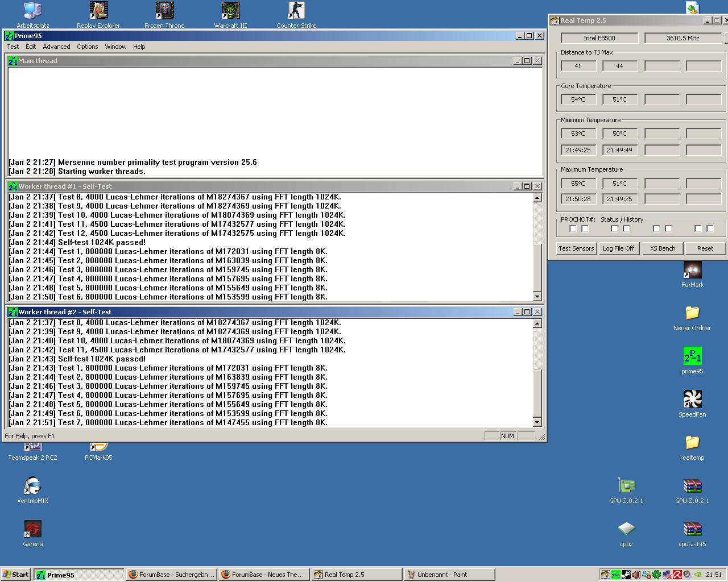Click the Test Sensors button

click(576, 248)
